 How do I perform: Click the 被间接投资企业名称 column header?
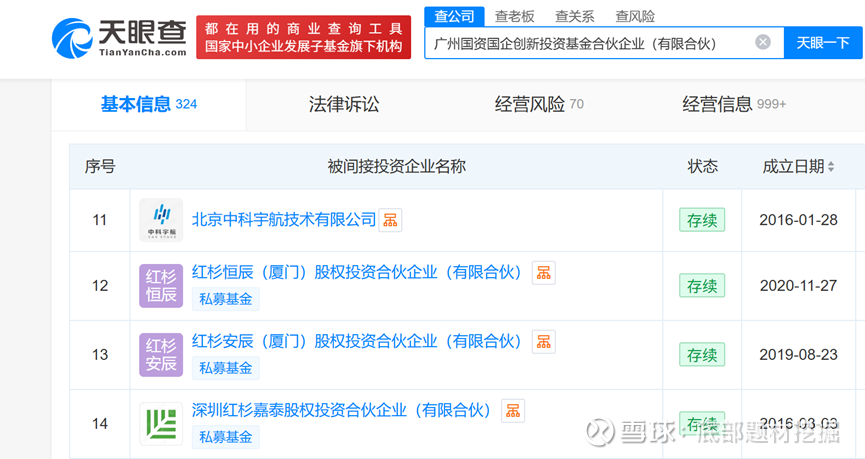(x=396, y=167)
